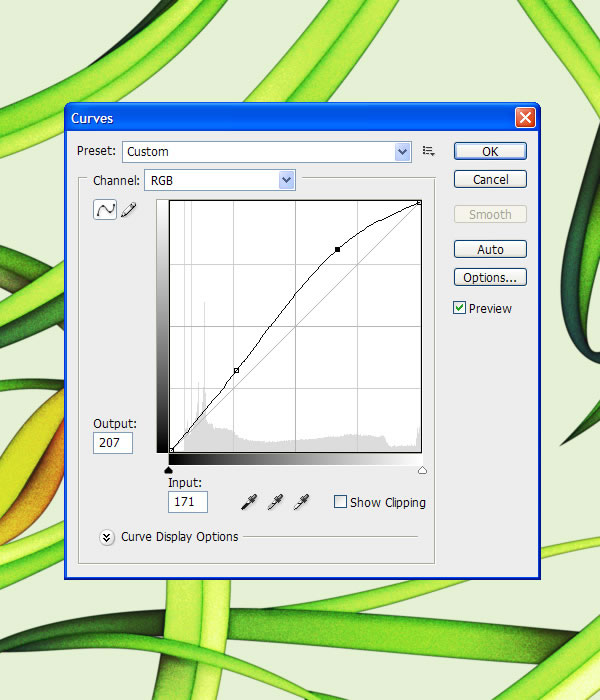Click the Cancel button
Viewport: 600px width, 700px height.
(x=490, y=179)
